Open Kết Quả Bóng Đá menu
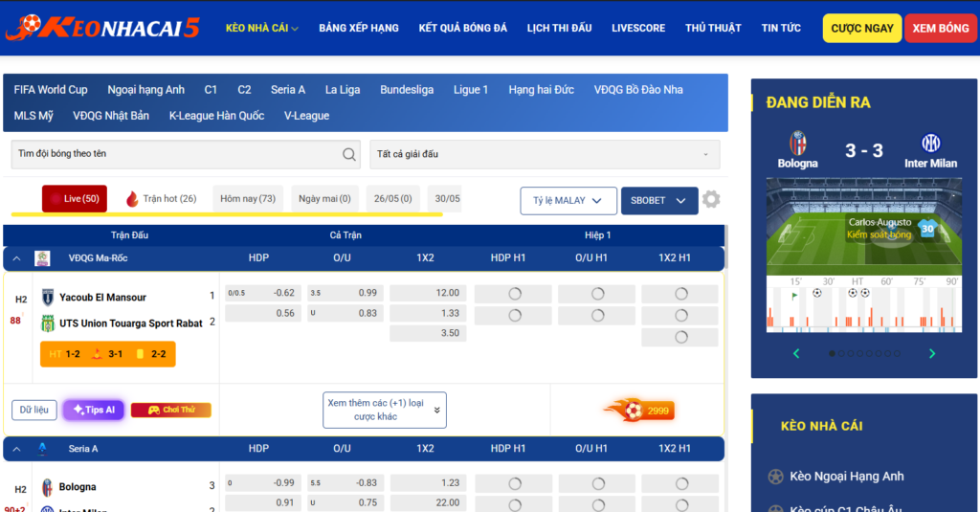Screen dimensions: 980x512 pyautogui.click(x=462, y=28)
